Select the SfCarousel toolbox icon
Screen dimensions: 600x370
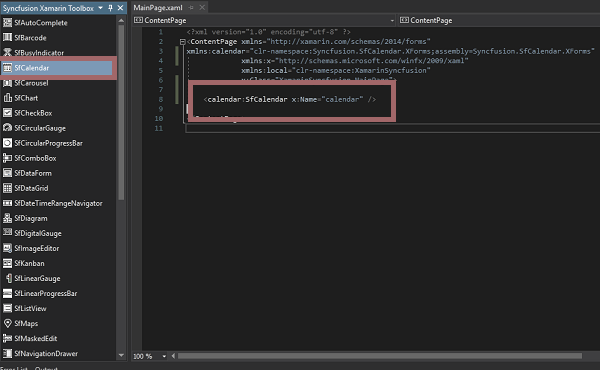point(7,83)
